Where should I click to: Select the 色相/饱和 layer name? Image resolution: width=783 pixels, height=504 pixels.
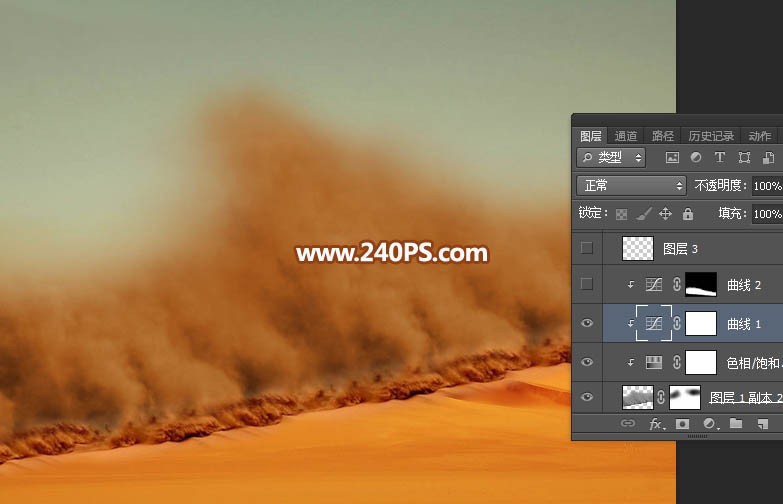click(x=754, y=363)
